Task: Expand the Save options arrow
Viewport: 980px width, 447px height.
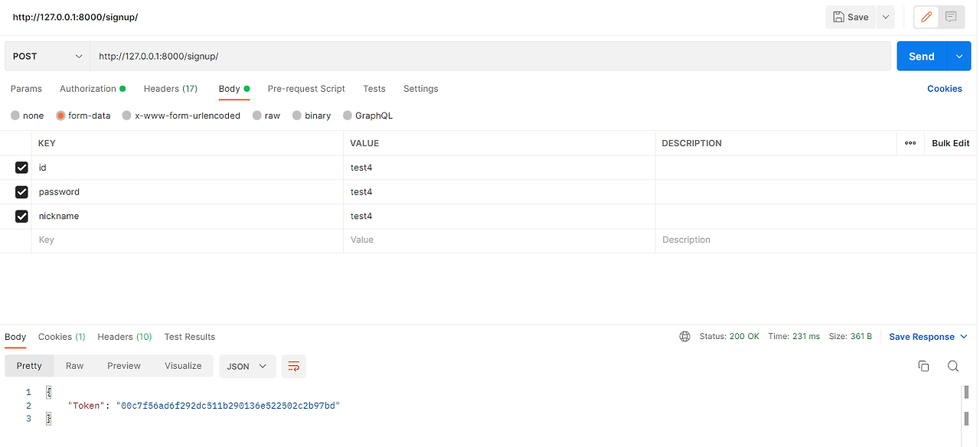Action: coord(886,17)
